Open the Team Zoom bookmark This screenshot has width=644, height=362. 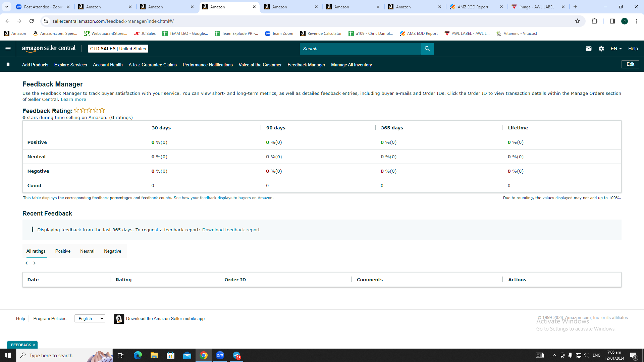click(x=279, y=34)
